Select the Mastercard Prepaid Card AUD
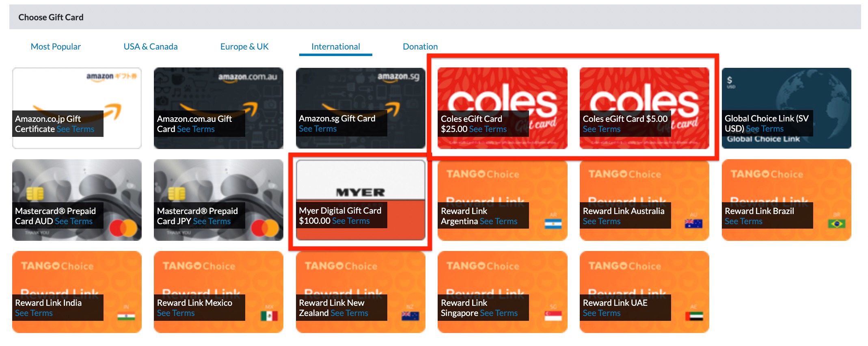This screenshot has width=868, height=346. pos(77,200)
